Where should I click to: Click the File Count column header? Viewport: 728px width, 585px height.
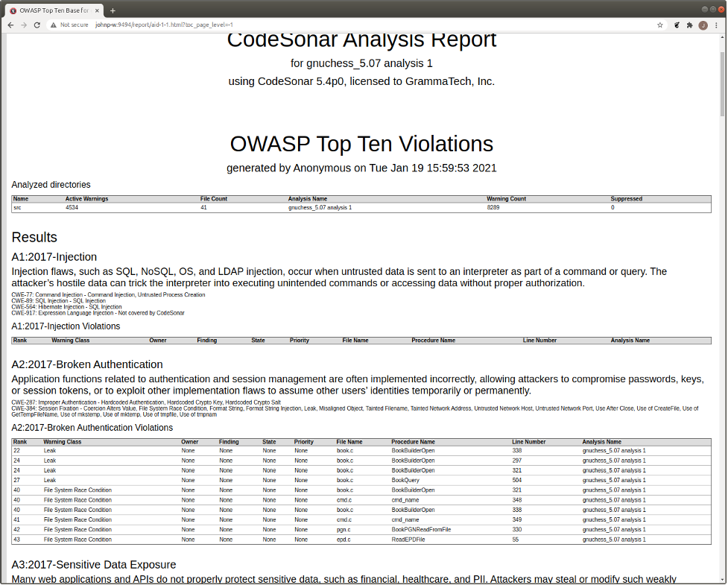(x=214, y=199)
